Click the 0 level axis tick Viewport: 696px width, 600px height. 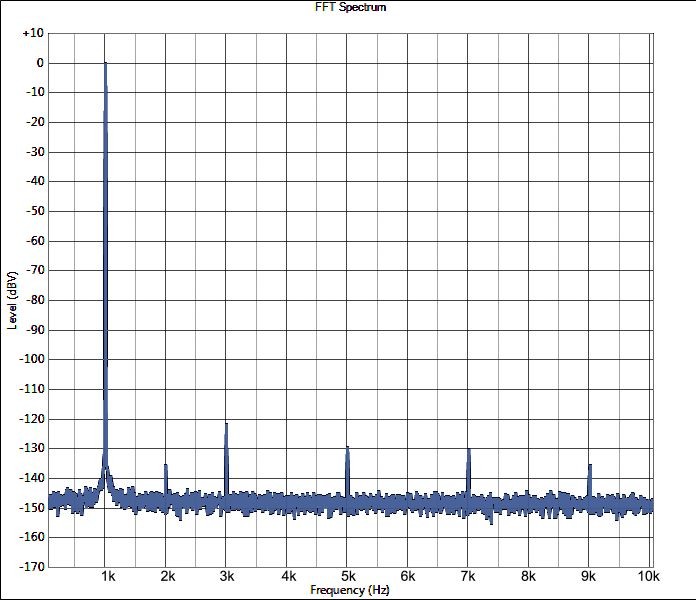tap(40, 63)
